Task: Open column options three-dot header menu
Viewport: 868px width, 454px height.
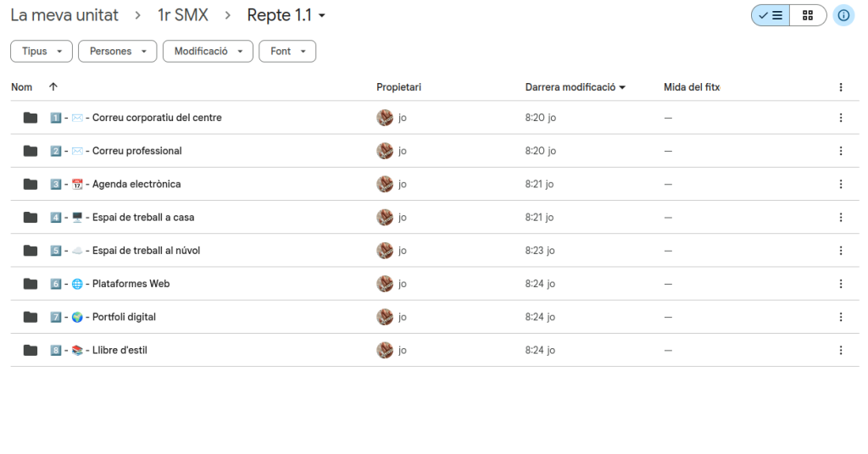Action: coord(841,87)
